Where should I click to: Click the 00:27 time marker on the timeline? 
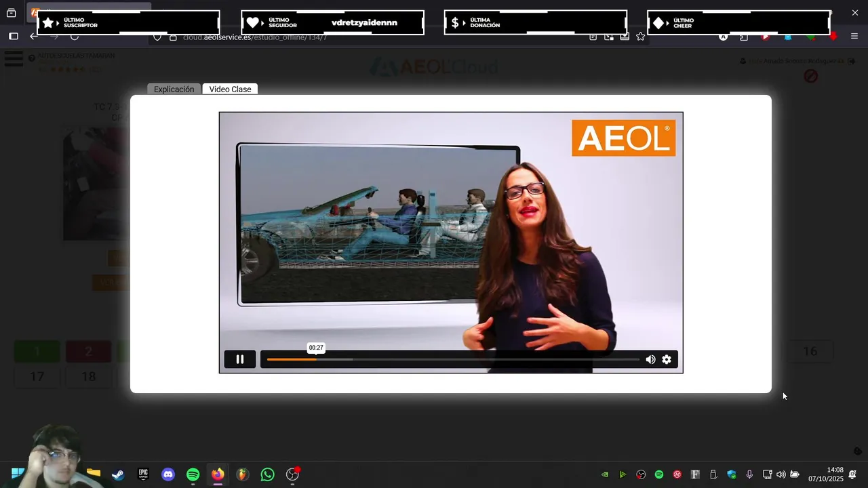coord(316,348)
